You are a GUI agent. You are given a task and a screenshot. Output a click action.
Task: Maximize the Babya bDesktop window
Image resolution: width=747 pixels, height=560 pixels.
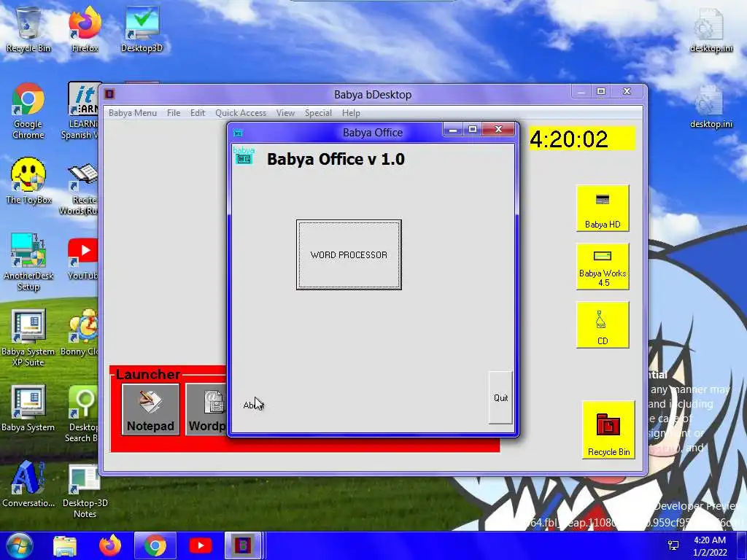coord(601,91)
